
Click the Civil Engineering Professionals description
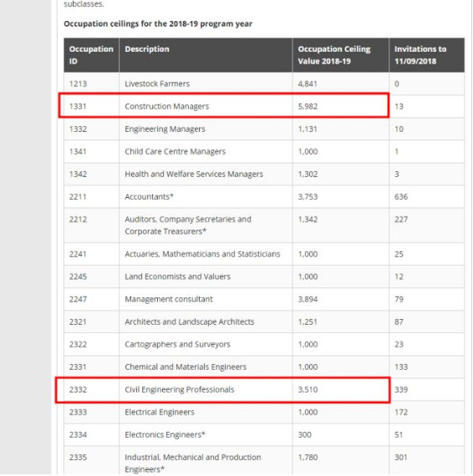coord(179,389)
